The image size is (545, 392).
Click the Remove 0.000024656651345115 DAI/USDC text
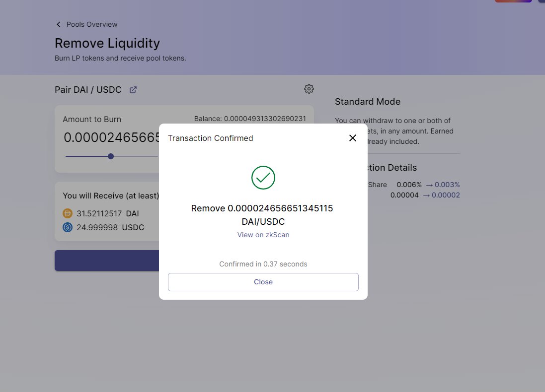pyautogui.click(x=263, y=215)
